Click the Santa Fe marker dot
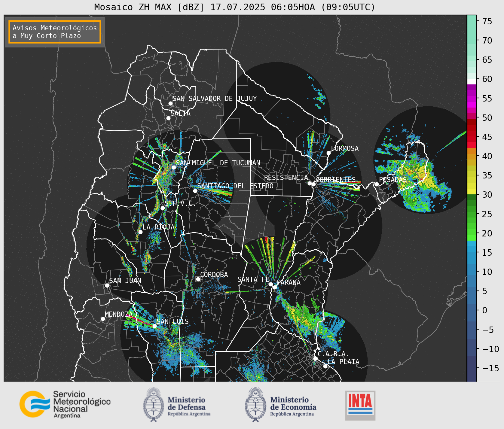The height and width of the screenshot is (429, 504). tap(271, 284)
